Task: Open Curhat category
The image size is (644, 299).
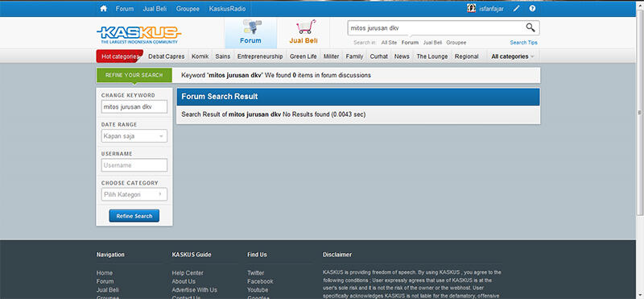Action: click(x=378, y=56)
